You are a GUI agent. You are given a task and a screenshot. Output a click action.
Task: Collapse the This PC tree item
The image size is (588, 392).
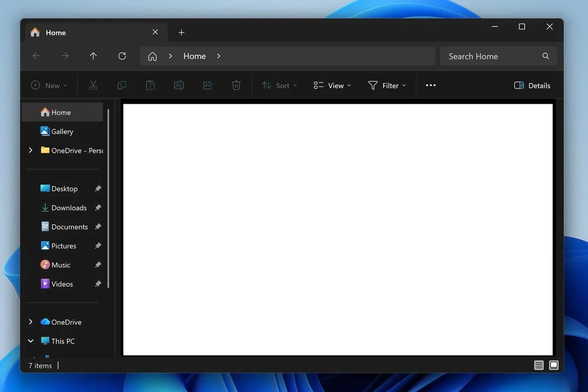(x=30, y=341)
